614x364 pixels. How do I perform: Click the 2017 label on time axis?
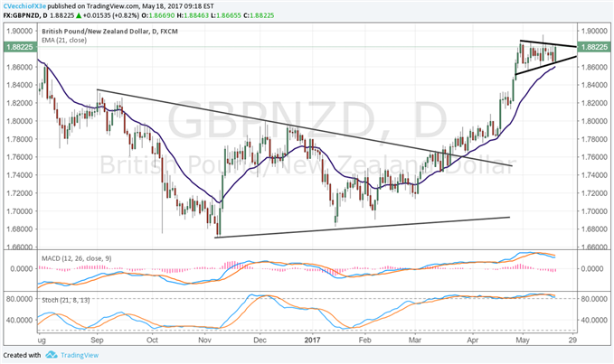pos(312,341)
